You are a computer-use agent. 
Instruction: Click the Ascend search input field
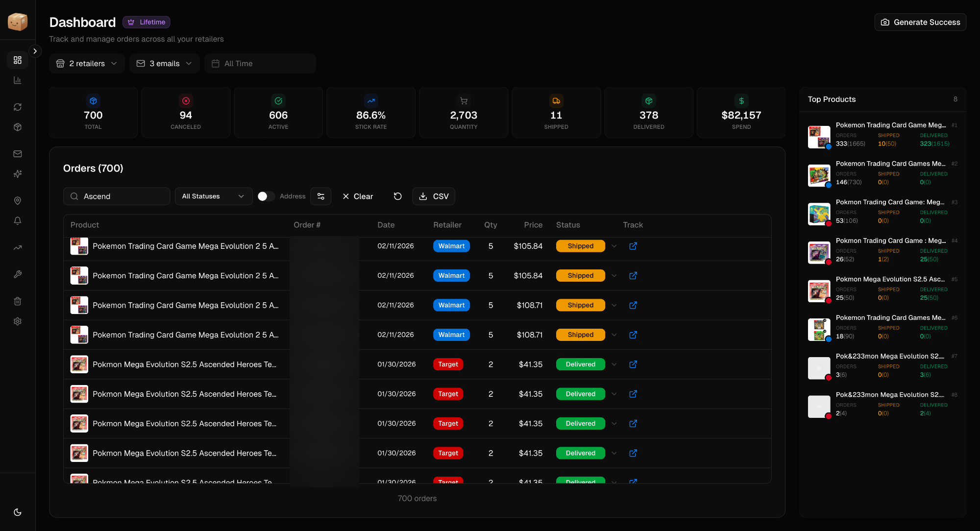(x=117, y=196)
